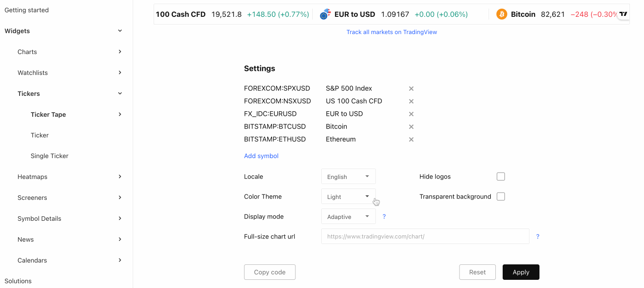The width and height of the screenshot is (644, 288).
Task: Click the TradingView logo badge
Action: point(624,14)
